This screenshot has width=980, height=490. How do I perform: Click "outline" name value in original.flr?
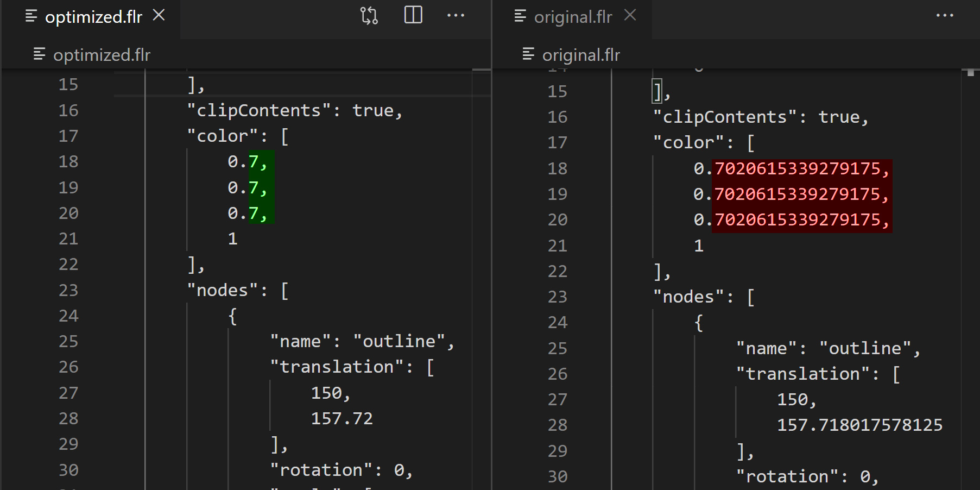(865, 348)
